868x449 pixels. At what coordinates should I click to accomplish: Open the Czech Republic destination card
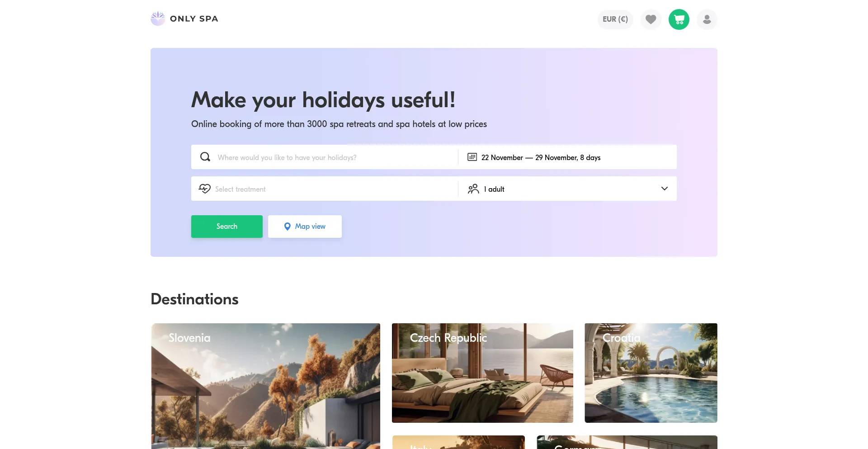coord(482,373)
